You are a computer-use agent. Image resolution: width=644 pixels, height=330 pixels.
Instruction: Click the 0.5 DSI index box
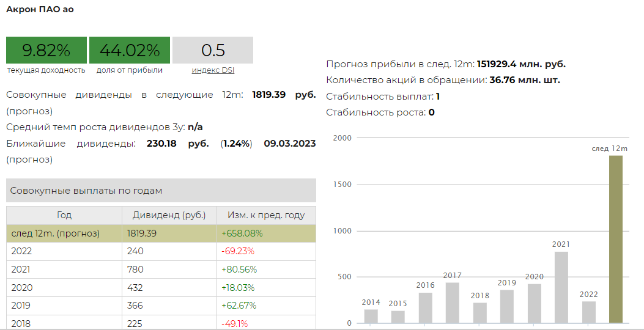[213, 50]
